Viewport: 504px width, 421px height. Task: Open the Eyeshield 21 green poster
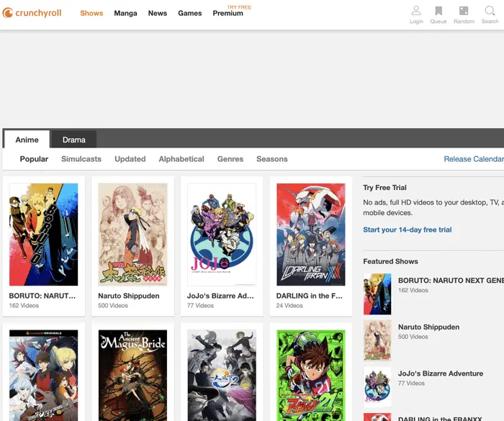point(311,376)
